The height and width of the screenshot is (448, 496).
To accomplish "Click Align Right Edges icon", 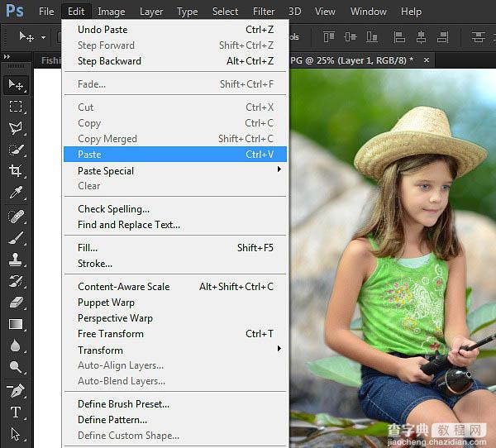I will click(442, 36).
